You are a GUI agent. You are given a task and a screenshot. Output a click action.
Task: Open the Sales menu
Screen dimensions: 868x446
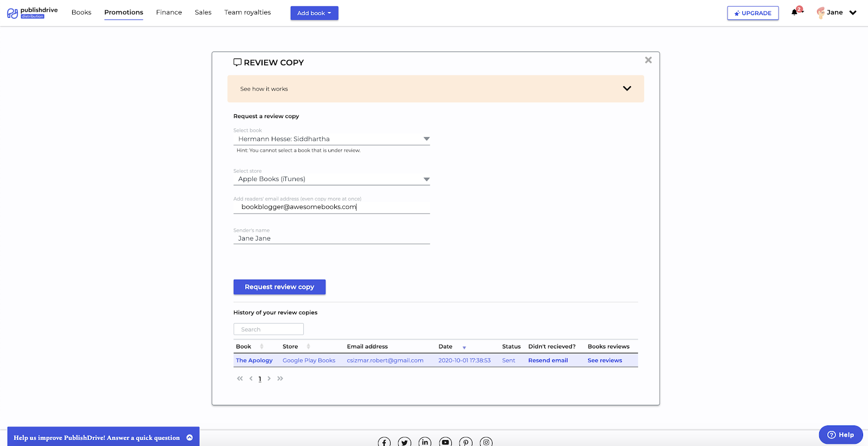coord(203,12)
